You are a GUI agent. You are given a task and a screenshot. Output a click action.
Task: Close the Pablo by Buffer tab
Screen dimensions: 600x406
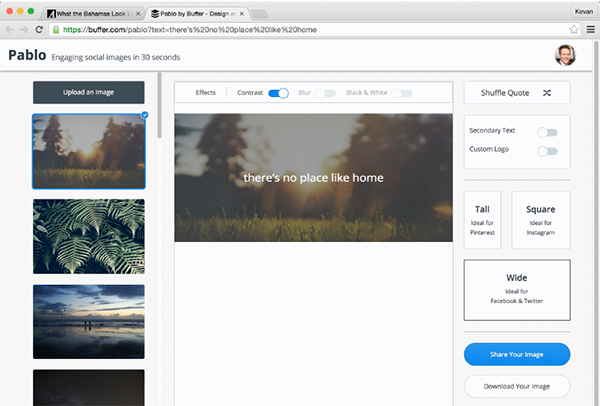242,14
